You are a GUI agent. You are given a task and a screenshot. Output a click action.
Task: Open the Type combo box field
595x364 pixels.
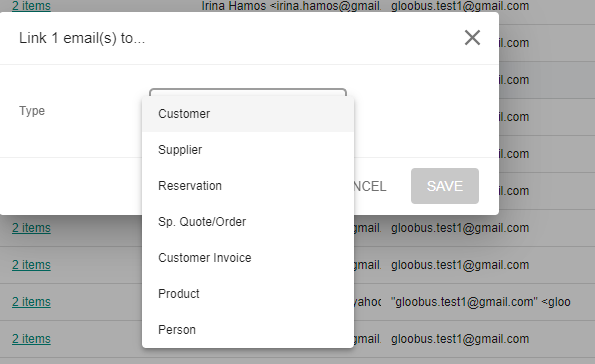tap(248, 92)
